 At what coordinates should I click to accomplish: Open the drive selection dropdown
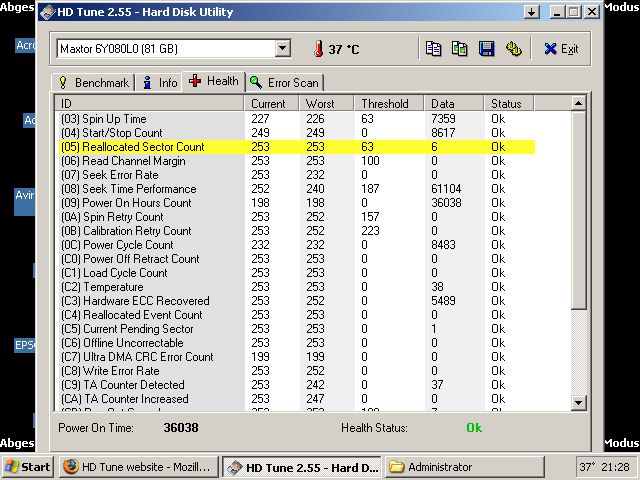pyautogui.click(x=282, y=49)
